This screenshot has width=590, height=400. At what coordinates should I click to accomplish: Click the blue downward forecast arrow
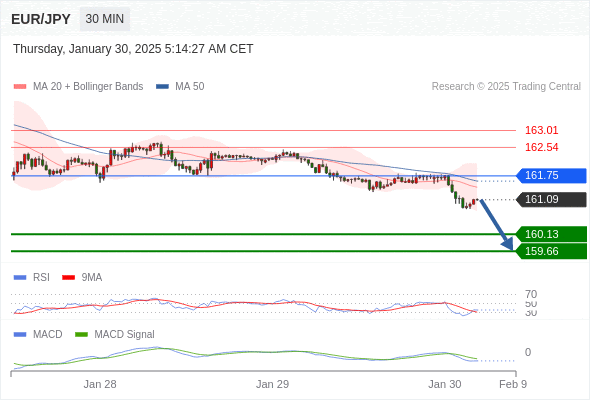coord(496,225)
